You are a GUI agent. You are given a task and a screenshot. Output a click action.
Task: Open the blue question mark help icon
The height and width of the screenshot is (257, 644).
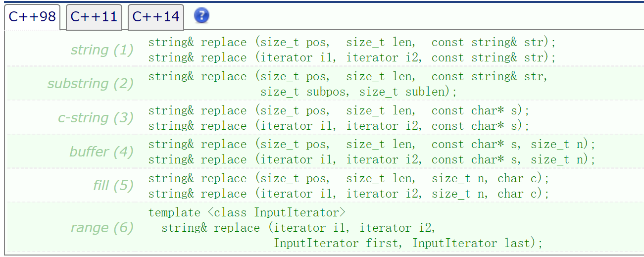(x=201, y=16)
